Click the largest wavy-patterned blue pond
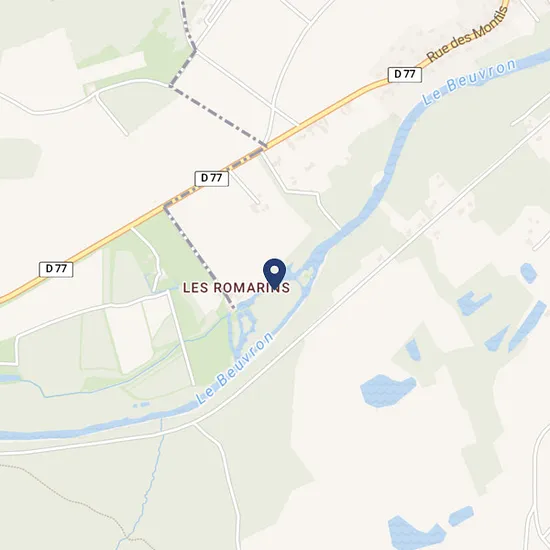 (388, 390)
